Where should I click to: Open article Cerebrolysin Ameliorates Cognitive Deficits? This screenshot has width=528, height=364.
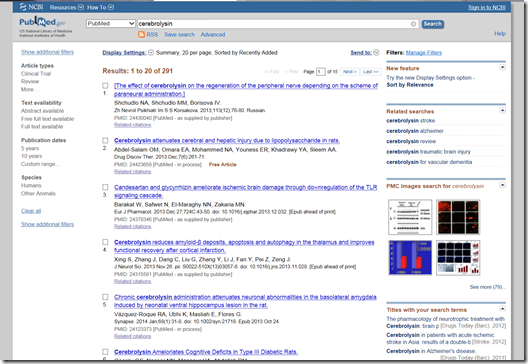[x=206, y=352]
